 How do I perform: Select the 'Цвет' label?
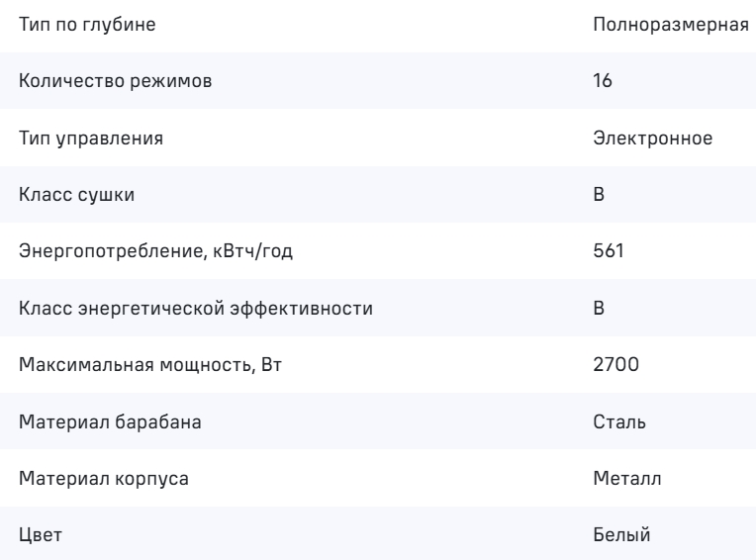[x=38, y=537]
